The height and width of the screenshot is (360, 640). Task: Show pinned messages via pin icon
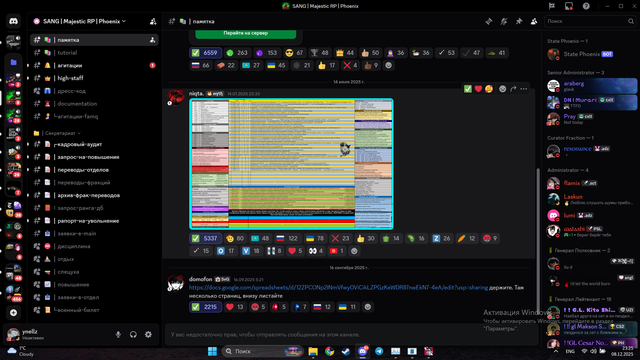(519, 21)
